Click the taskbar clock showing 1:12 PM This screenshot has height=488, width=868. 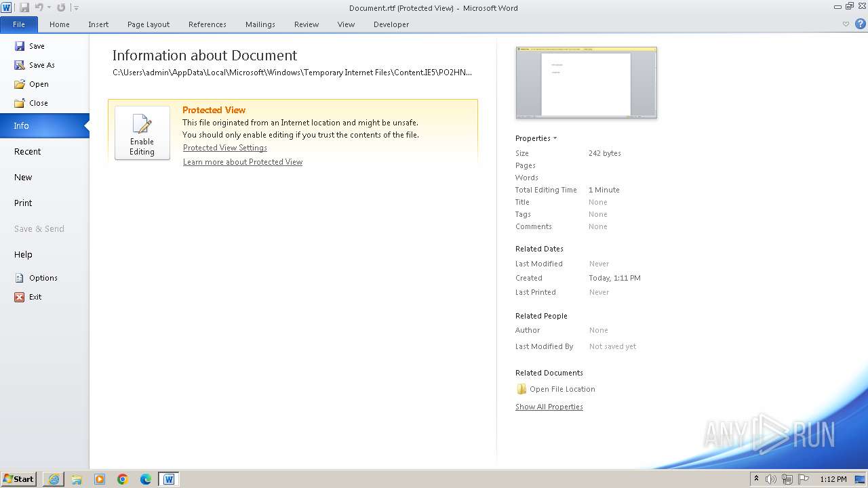tap(833, 479)
